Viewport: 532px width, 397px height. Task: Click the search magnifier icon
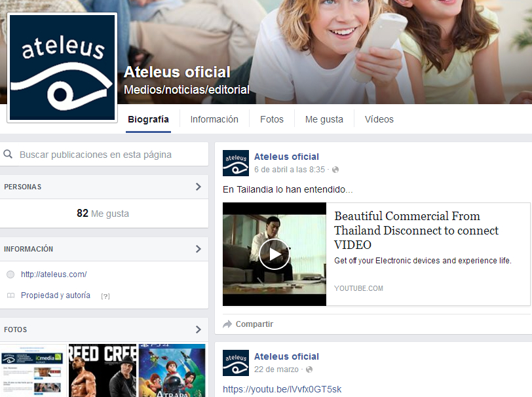9,155
